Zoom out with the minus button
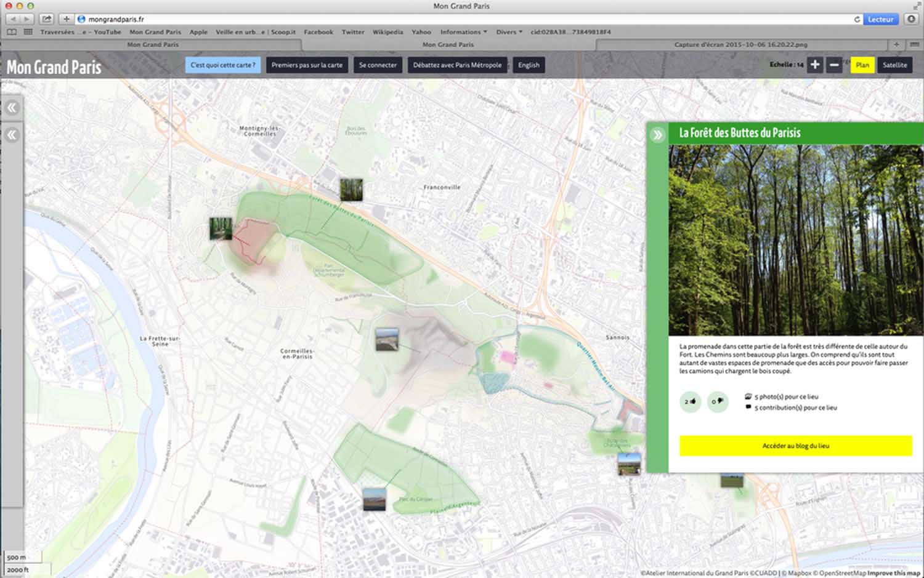 click(x=834, y=65)
